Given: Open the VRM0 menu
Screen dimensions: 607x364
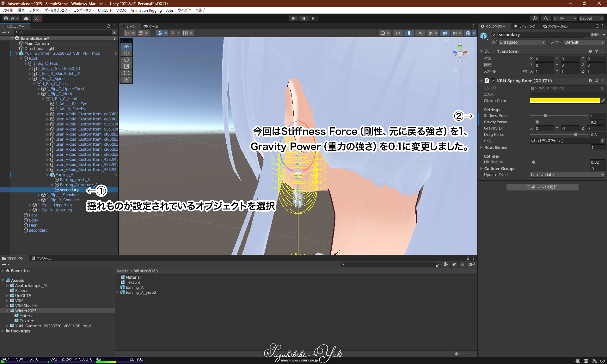Looking at the screenshot, I should [x=121, y=10].
